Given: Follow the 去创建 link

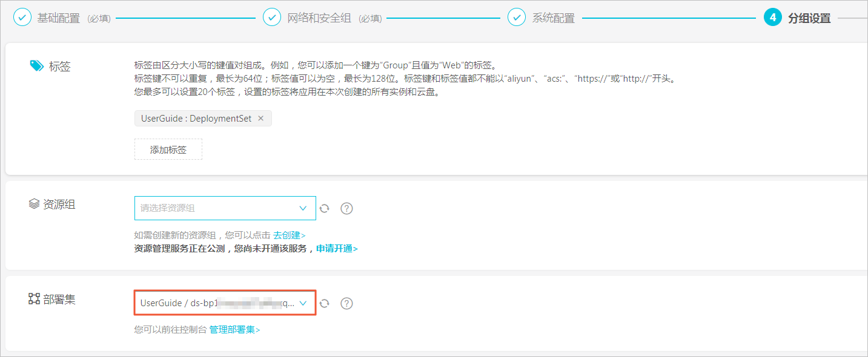Looking at the screenshot, I should [289, 235].
